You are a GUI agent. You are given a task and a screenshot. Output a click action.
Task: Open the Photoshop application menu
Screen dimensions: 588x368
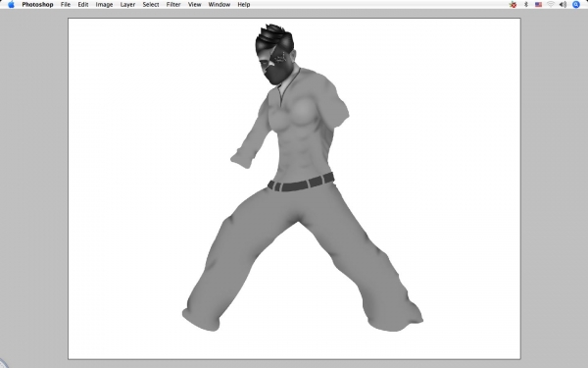pyautogui.click(x=37, y=5)
